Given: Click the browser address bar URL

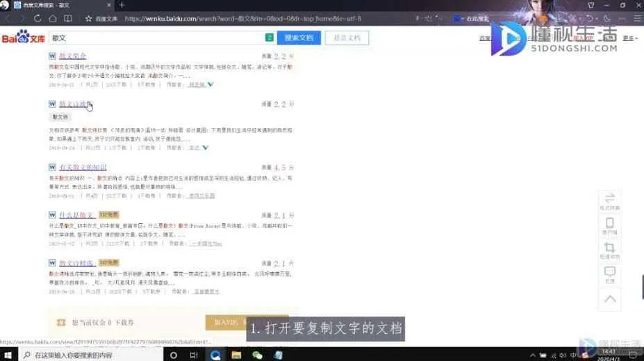Looking at the screenshot, I should point(242,19).
